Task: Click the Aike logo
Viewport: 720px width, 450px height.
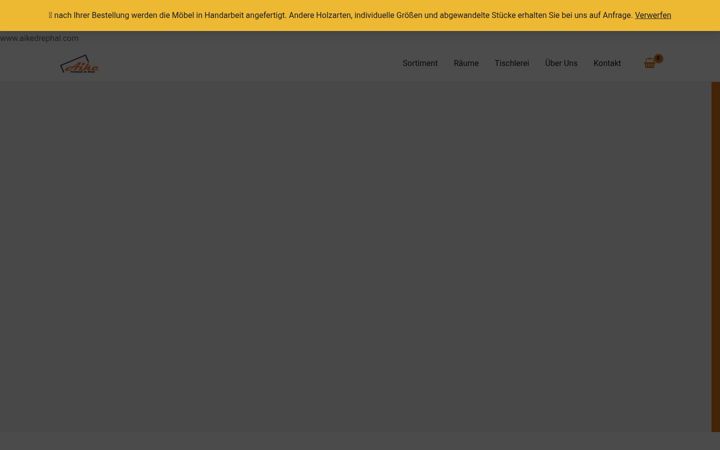Action: point(79,64)
